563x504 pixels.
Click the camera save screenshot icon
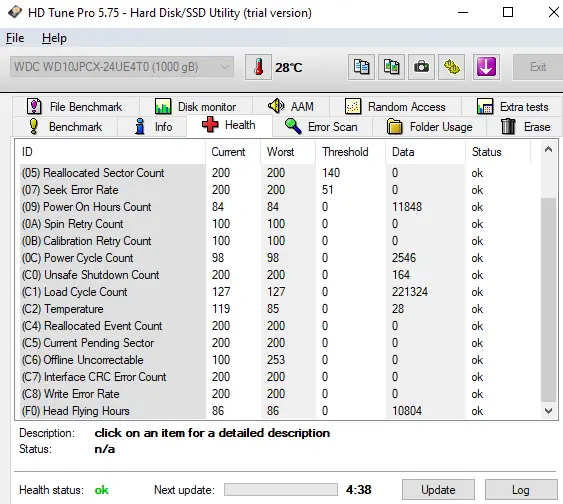[x=422, y=67]
